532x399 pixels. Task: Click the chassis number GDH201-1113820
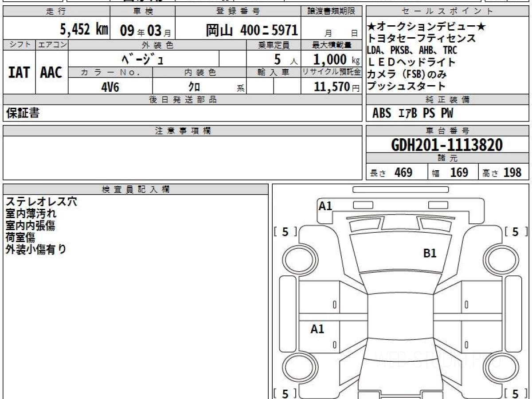coord(447,145)
